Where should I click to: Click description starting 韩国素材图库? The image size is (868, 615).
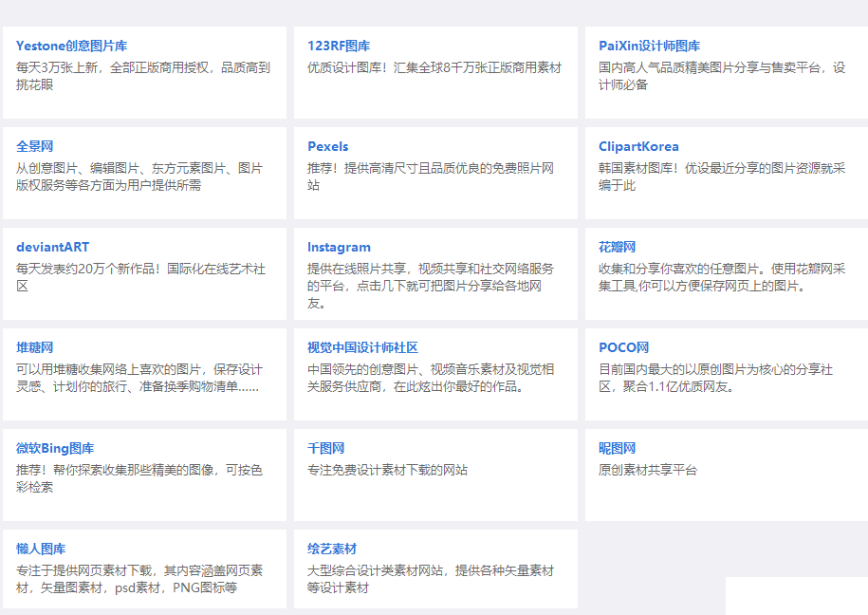click(723, 177)
